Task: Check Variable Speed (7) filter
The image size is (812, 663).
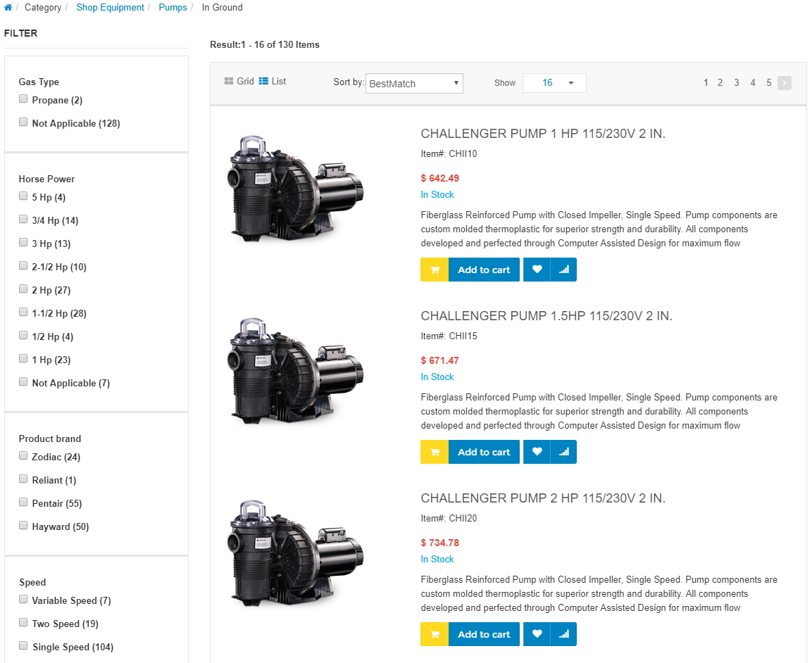Action: (x=23, y=600)
